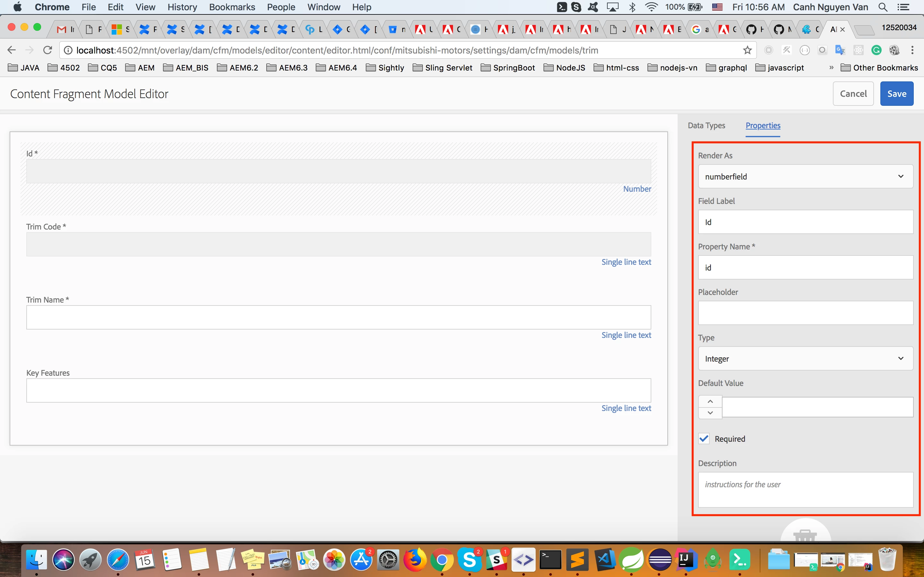Click into the Placeholder input field
924x577 pixels.
[805, 313]
